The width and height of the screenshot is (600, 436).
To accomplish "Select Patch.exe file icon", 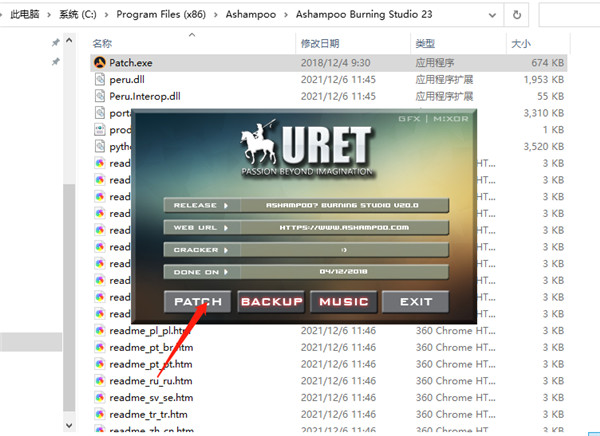I will (100, 62).
